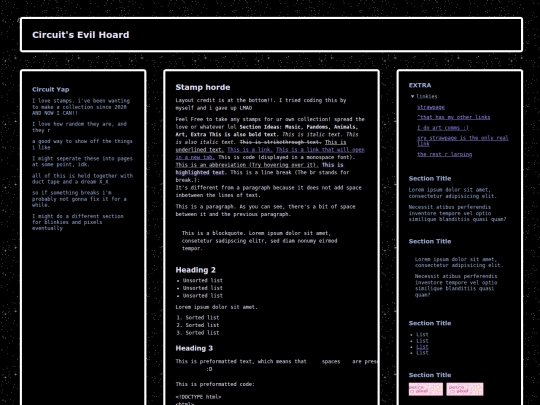The width and height of the screenshot is (540, 405).
Task: Click the 'duct tape and a dream' paragraph
Action: pyautogui.click(x=82, y=179)
